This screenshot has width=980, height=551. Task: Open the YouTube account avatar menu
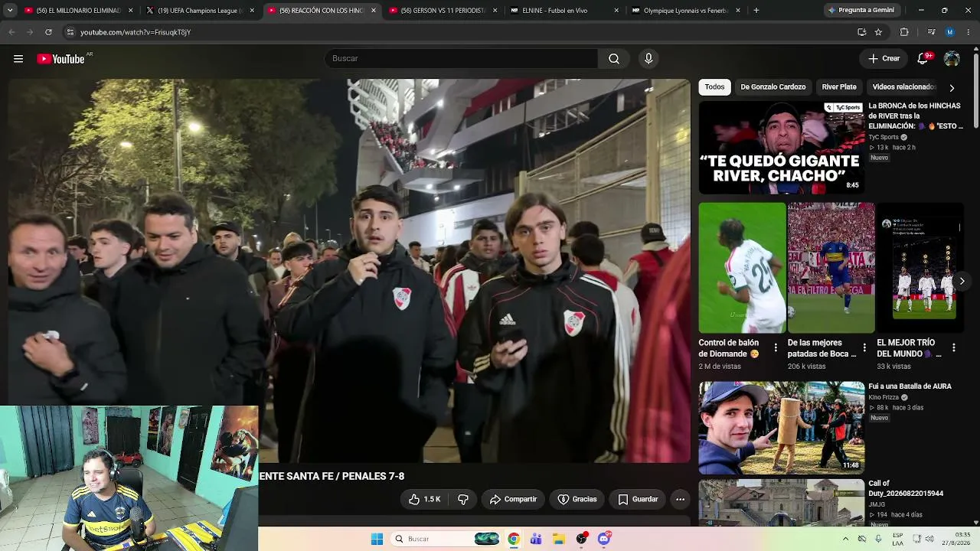point(952,59)
